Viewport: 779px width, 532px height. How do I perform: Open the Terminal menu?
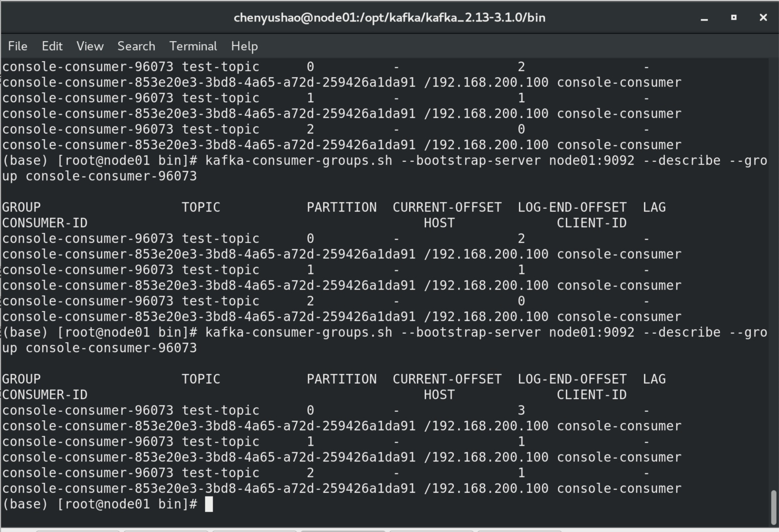pos(193,46)
